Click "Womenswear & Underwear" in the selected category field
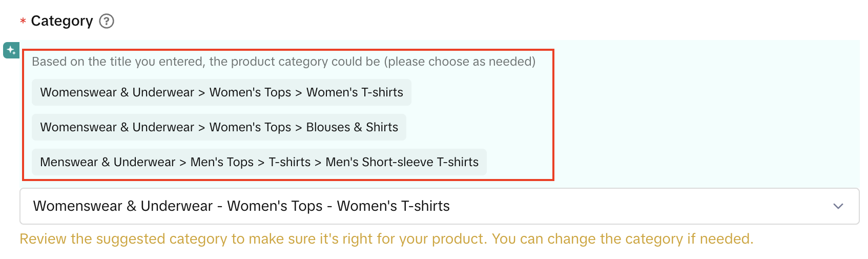Screen dimensions: 868x259 pyautogui.click(x=123, y=206)
